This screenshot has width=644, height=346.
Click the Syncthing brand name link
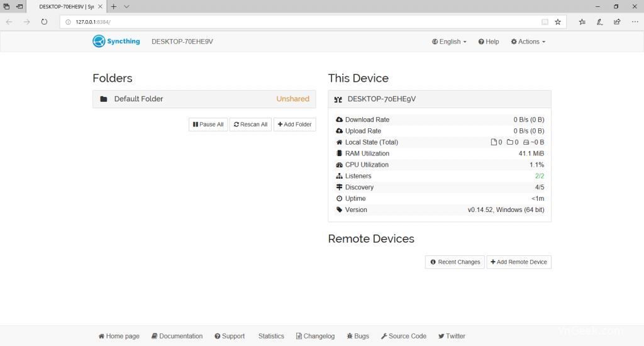coord(123,41)
